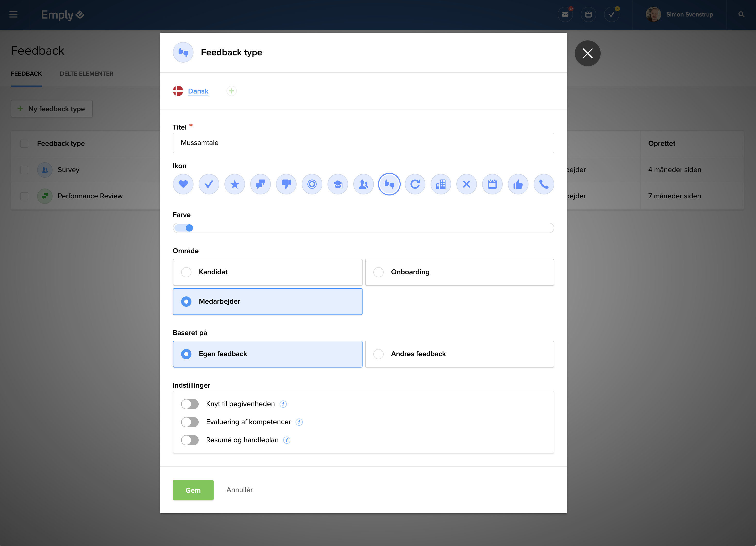Choose the speech bubbles icon

260,184
